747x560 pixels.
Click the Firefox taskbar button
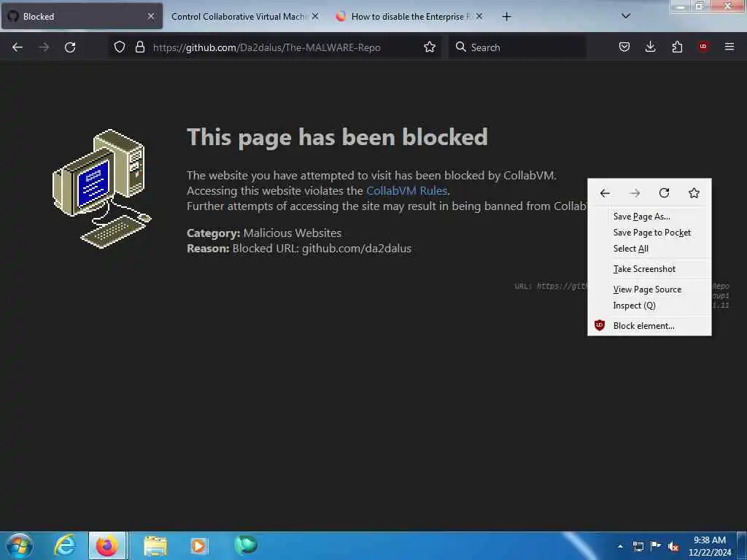(107, 545)
